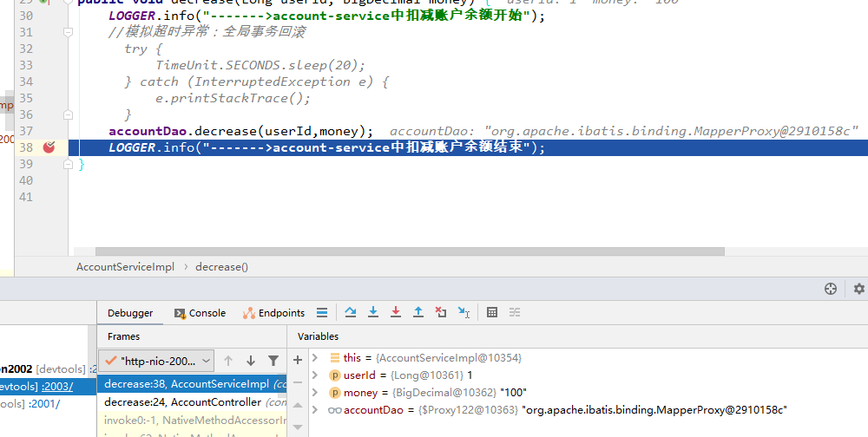
Task: Remove watch with minus icon
Action: (298, 382)
